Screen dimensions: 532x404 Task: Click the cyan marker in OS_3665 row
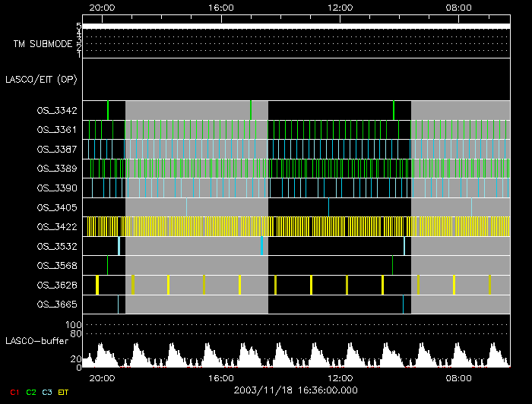(x=403, y=304)
